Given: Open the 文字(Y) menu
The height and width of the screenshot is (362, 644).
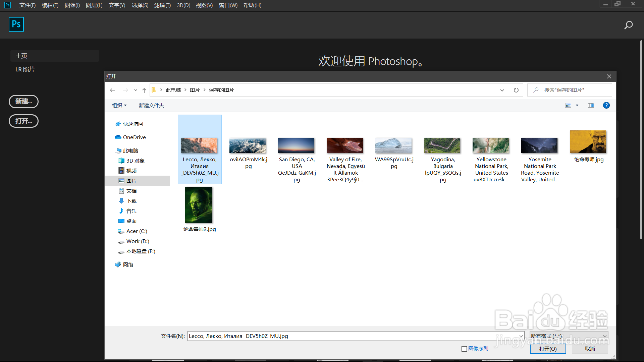Looking at the screenshot, I should [117, 5].
